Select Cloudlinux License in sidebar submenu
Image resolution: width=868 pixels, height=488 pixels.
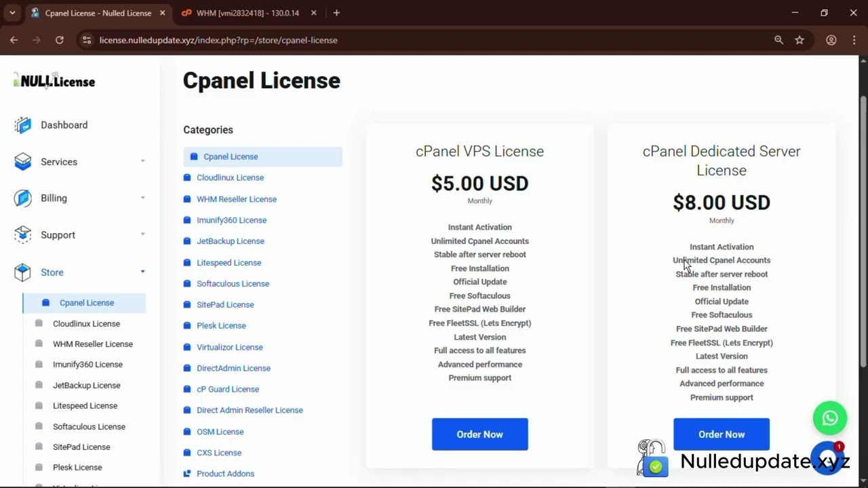click(86, 324)
